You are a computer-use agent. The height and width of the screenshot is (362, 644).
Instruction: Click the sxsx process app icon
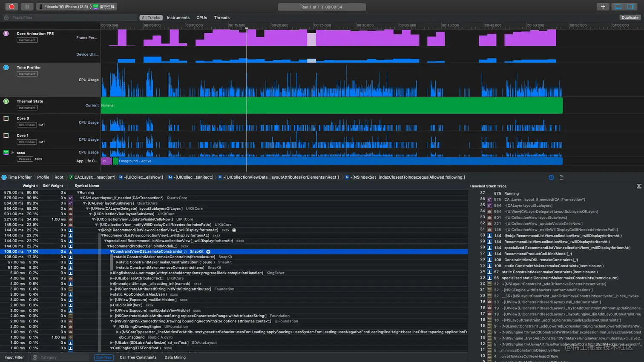point(6,152)
